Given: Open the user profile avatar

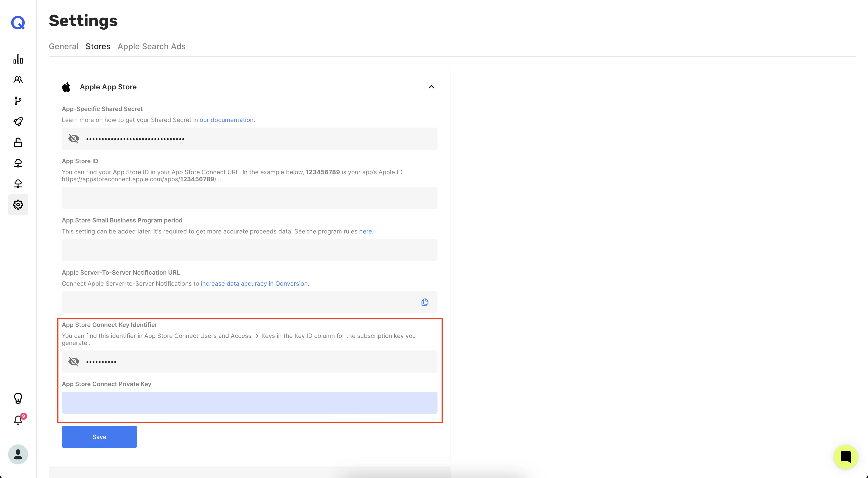Looking at the screenshot, I should [x=18, y=454].
